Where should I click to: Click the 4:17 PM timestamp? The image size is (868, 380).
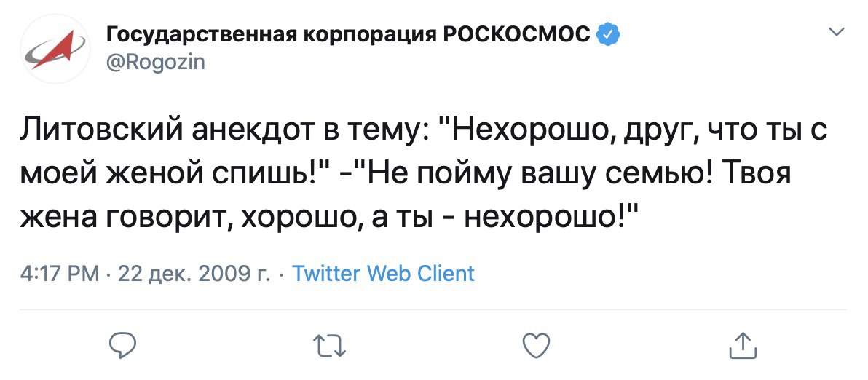[60, 274]
